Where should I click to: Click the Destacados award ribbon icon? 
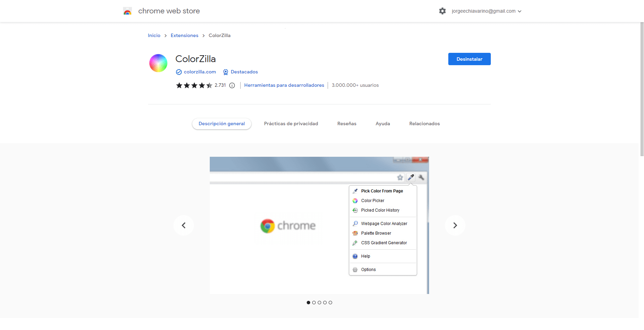(226, 72)
